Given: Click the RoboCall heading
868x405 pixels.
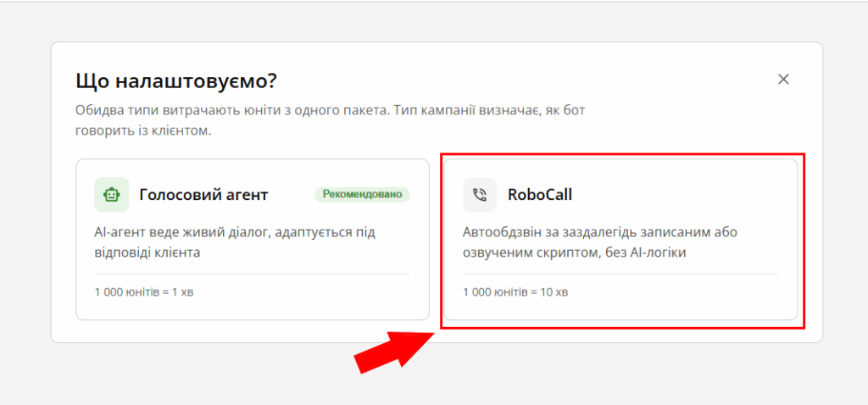Looking at the screenshot, I should pos(540,195).
